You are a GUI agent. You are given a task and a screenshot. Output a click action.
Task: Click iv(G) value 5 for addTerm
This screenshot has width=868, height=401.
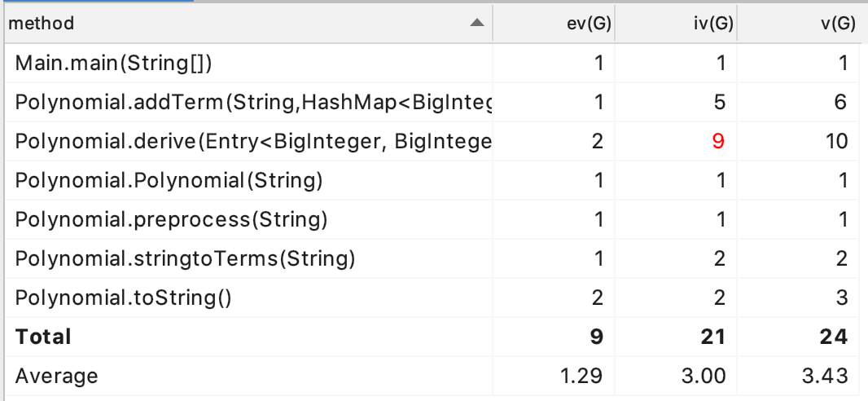tap(718, 102)
